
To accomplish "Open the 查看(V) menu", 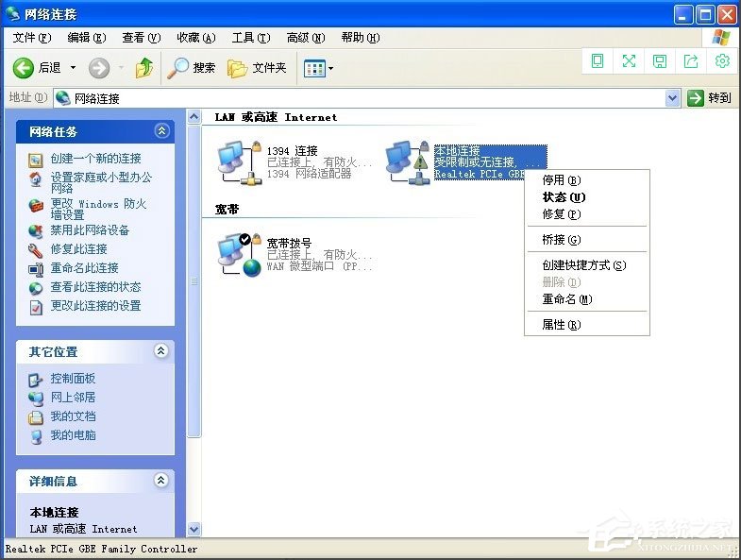I will pos(142,38).
